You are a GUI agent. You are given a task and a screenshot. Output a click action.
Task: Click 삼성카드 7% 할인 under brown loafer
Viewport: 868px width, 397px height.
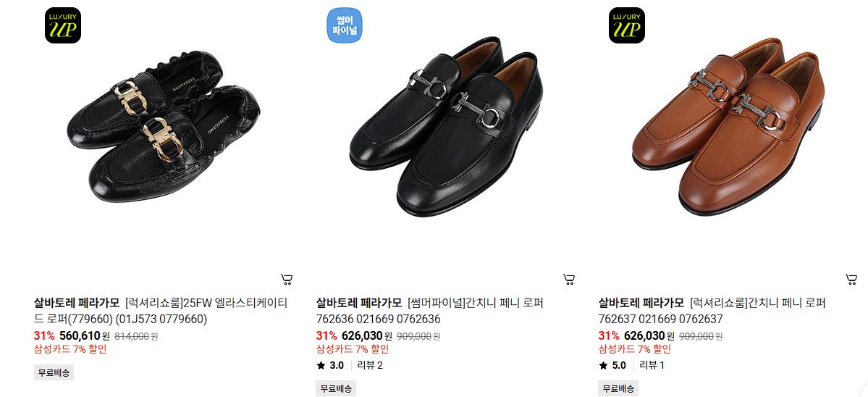click(634, 349)
